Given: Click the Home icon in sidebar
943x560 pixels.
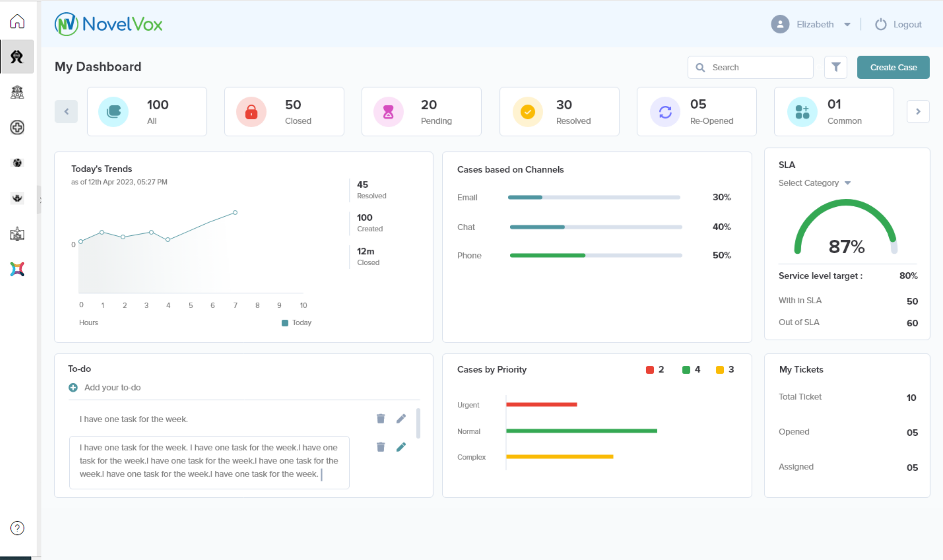Looking at the screenshot, I should pos(17,21).
